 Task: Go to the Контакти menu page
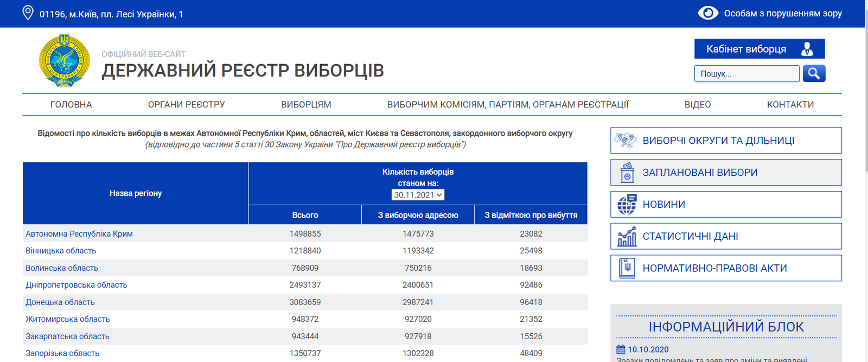point(790,105)
